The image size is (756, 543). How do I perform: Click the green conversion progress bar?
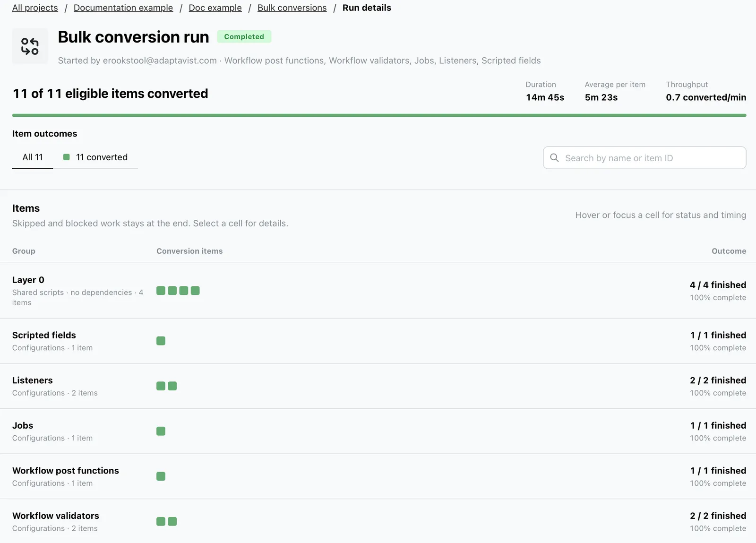[x=379, y=115]
